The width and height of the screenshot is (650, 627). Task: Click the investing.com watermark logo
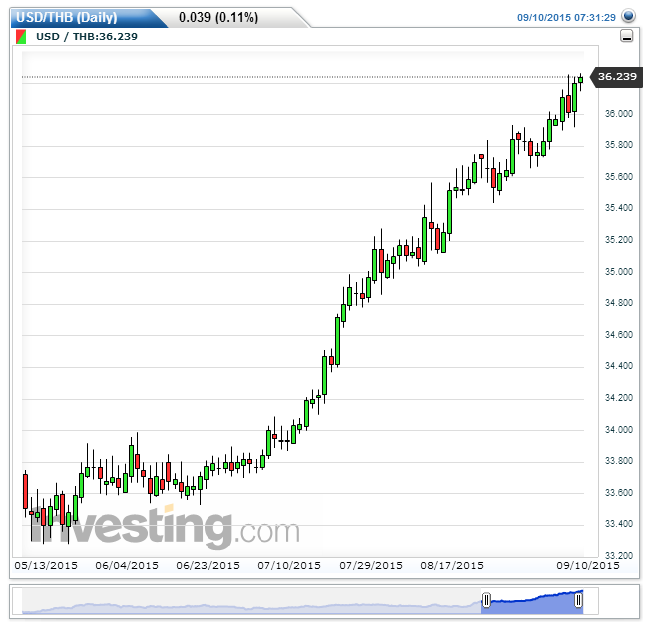pos(165,527)
